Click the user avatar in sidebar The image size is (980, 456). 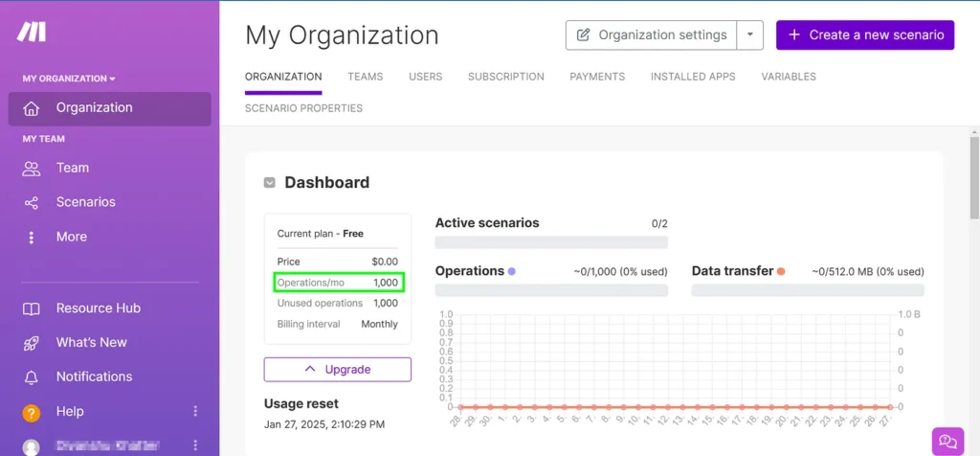click(x=31, y=446)
